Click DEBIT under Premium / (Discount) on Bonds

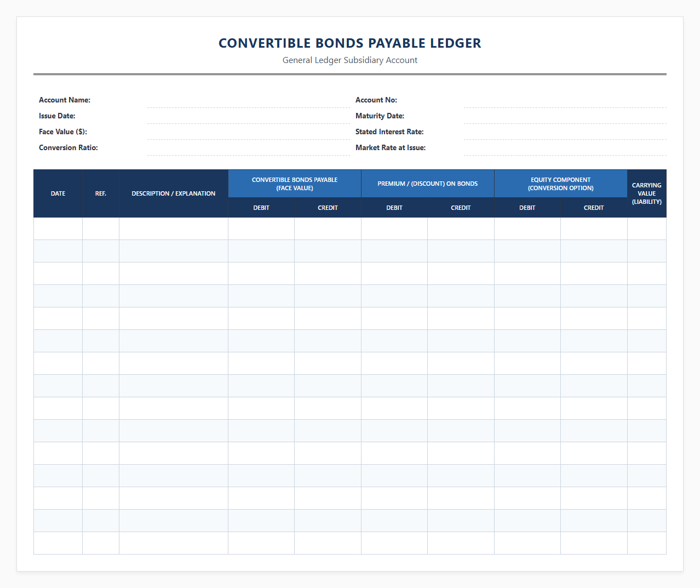[394, 208]
